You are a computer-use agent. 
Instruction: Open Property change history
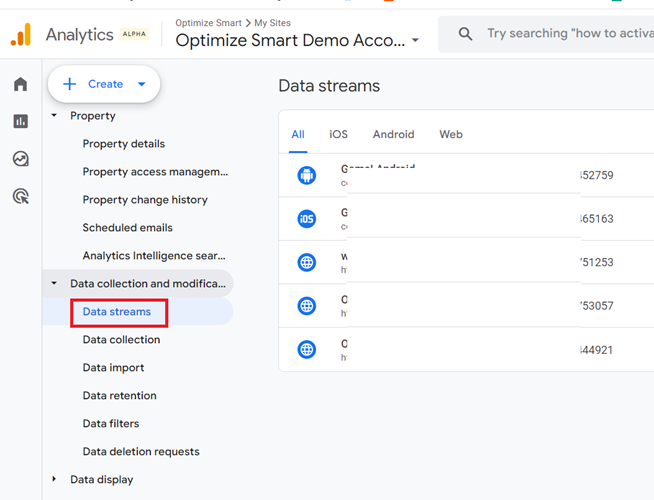pos(145,200)
